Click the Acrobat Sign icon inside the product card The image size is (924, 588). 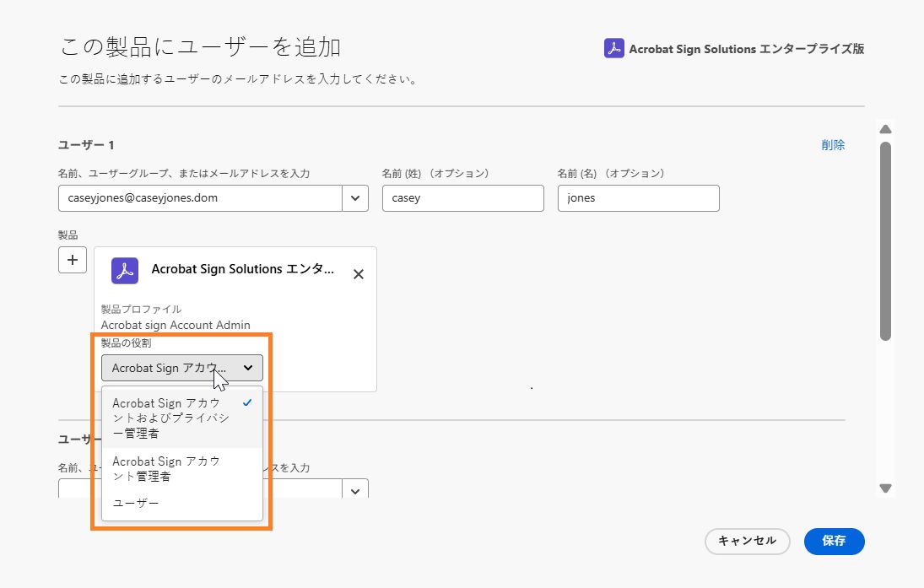tap(123, 271)
